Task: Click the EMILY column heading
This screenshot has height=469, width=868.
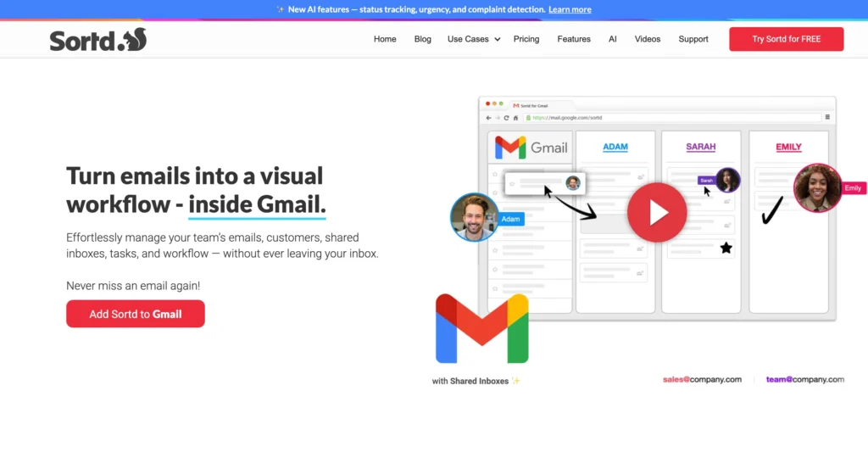Action: [x=788, y=147]
